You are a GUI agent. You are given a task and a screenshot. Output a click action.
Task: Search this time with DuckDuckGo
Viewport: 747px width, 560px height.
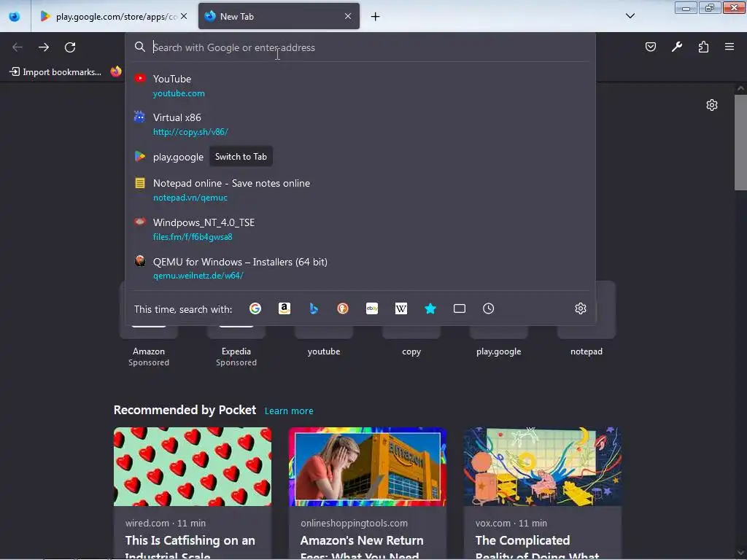coord(343,308)
